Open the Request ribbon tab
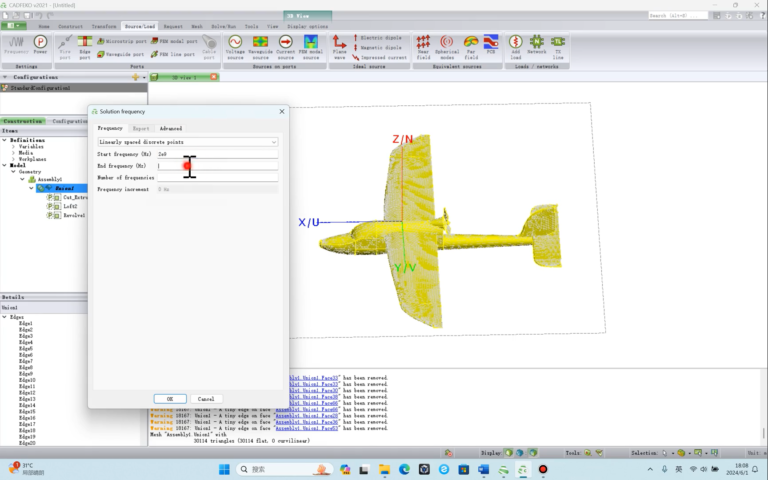 tap(173, 26)
